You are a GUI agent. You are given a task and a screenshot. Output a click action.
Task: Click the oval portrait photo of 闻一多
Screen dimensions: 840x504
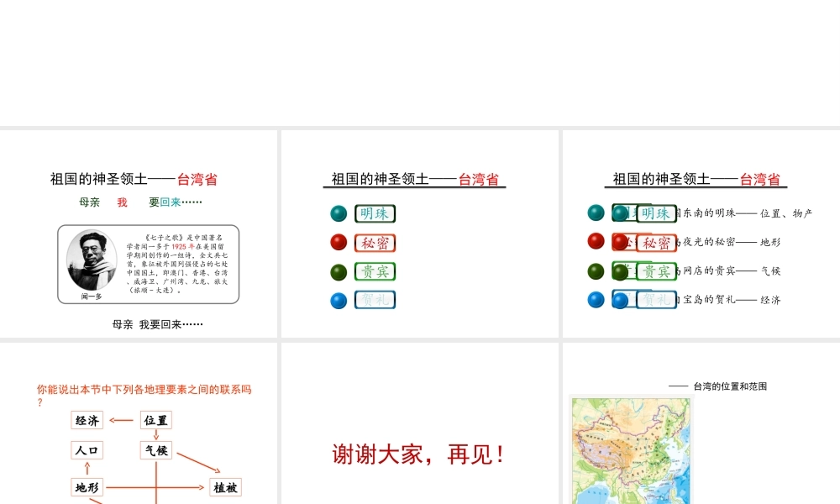[92, 260]
